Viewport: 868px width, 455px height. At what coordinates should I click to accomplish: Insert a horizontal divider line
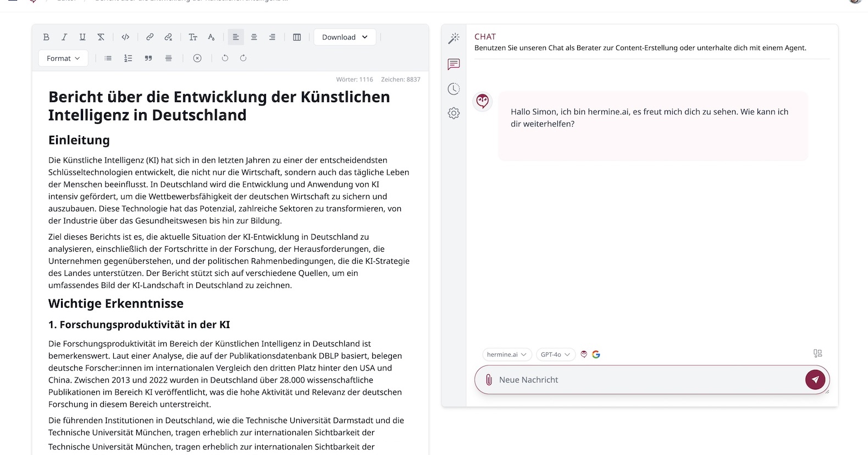click(169, 58)
